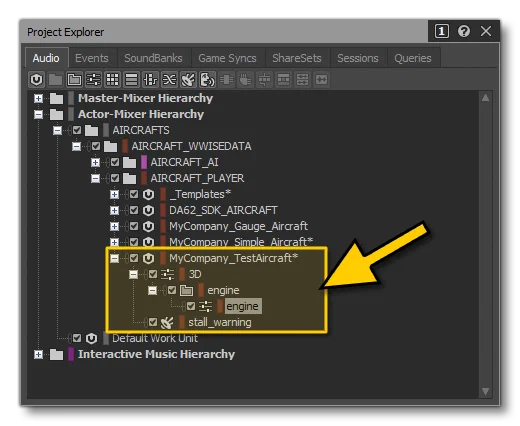Click the orange color bar of stall_warning
The height and width of the screenshot is (426, 520).
[182, 322]
